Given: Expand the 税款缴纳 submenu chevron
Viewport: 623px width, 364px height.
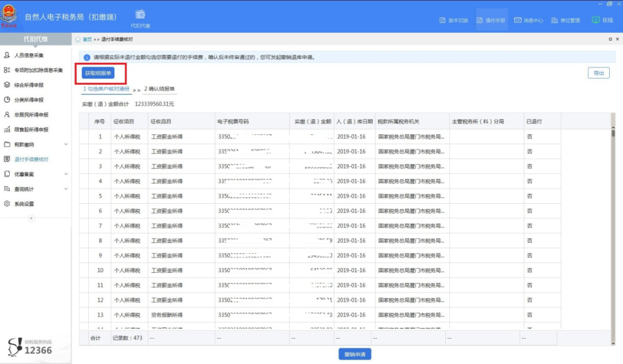Looking at the screenshot, I should tap(66, 144).
